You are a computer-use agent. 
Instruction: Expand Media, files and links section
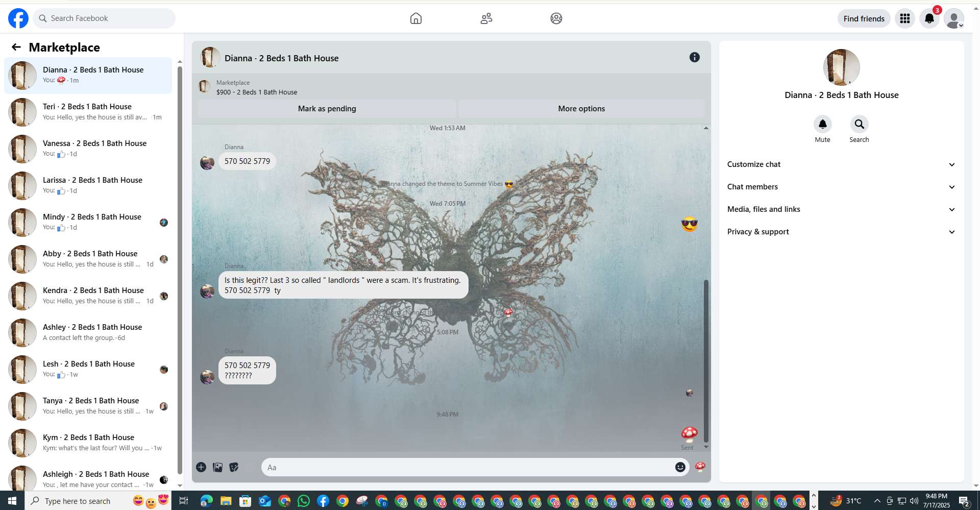842,209
